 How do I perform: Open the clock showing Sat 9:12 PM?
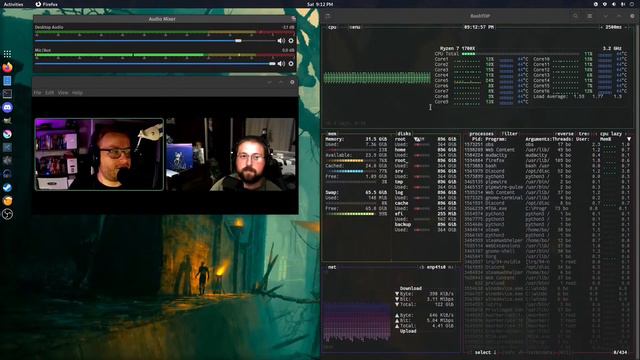click(x=320, y=4)
